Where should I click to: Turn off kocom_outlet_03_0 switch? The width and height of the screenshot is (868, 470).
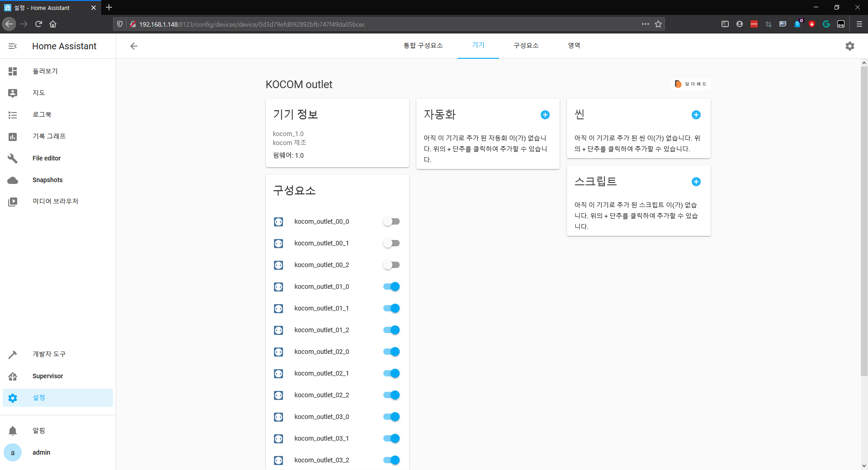[x=392, y=417]
